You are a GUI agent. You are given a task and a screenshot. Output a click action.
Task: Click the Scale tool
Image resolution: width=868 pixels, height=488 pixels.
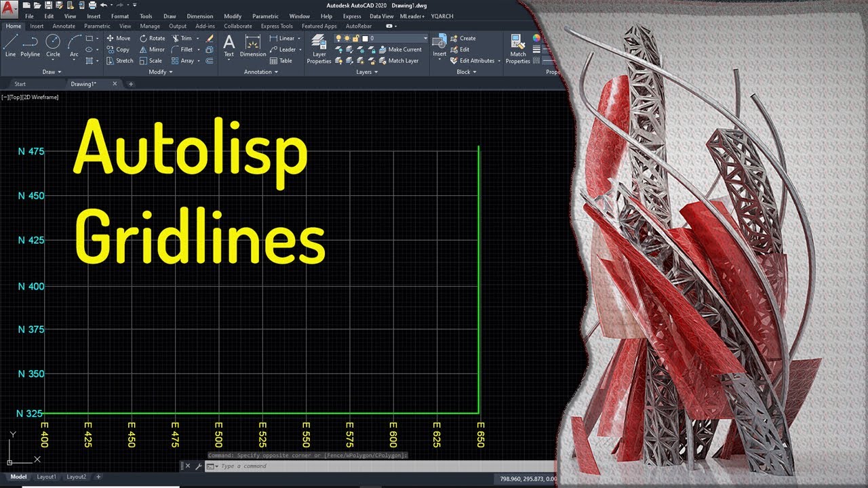tap(151, 60)
